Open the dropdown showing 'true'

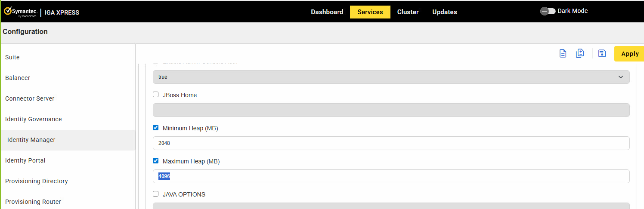tap(391, 77)
